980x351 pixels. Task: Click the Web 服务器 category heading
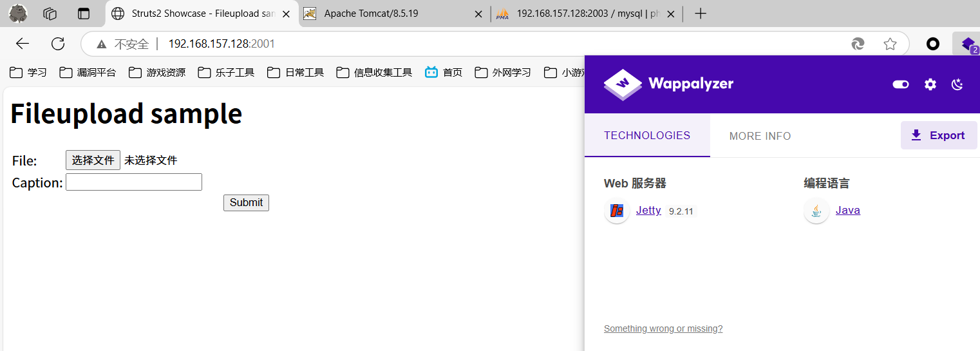tap(635, 184)
